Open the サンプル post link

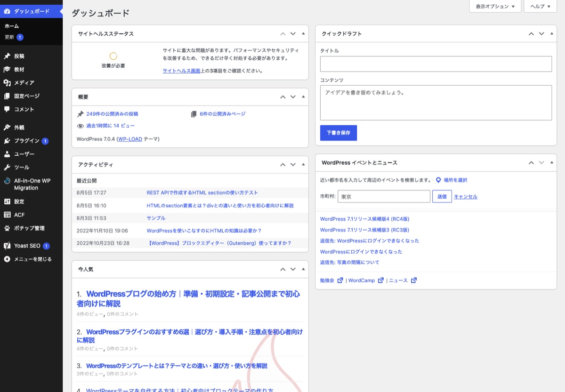coord(156,218)
